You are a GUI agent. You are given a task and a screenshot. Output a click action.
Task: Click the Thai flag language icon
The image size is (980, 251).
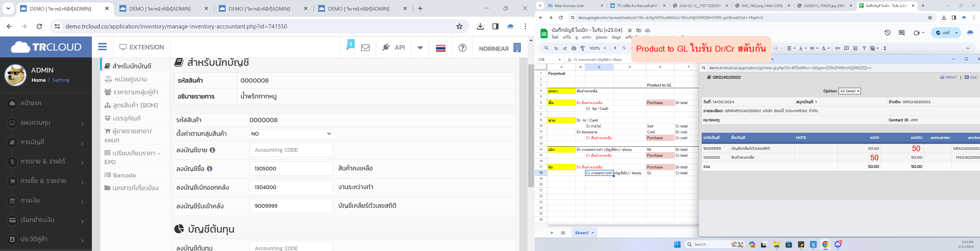441,48
